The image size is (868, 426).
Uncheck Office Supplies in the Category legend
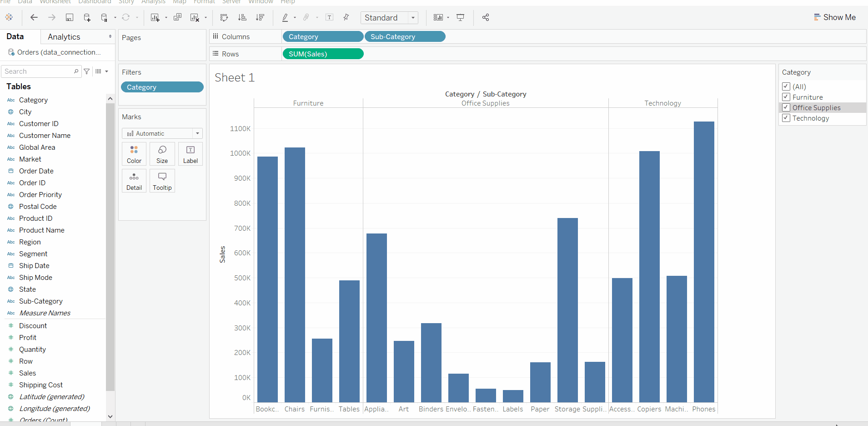point(786,107)
